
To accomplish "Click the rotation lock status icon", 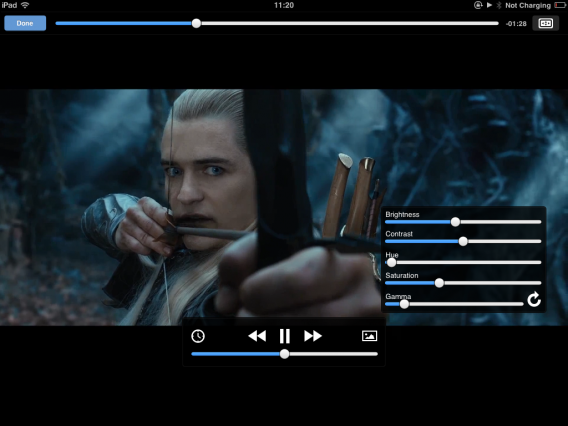I will tap(478, 5).
